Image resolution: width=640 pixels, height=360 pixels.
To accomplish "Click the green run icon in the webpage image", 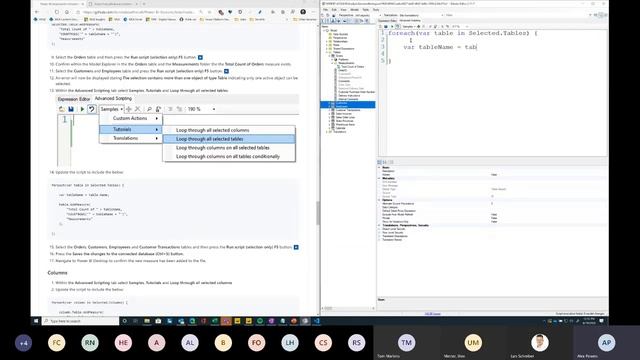I will click(x=82, y=109).
